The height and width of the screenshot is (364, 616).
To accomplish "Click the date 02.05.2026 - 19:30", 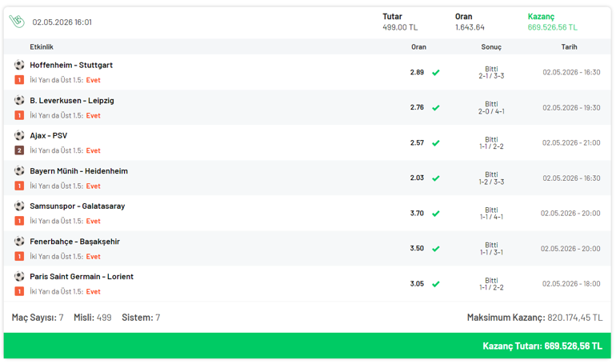I will (571, 107).
